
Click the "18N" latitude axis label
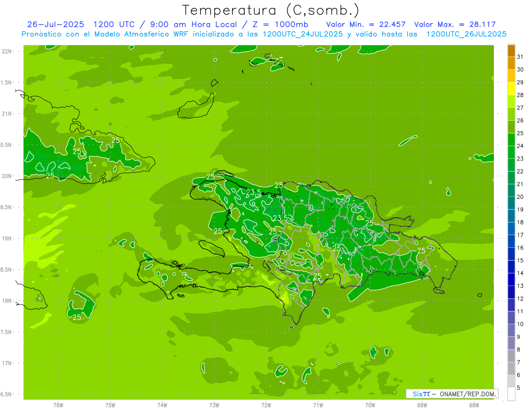[7, 301]
